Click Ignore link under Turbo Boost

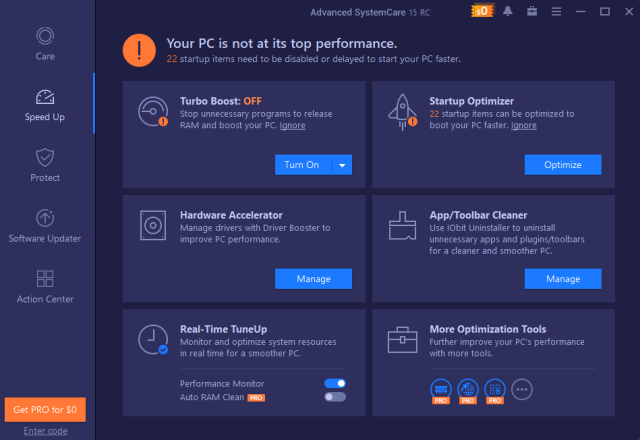click(292, 125)
